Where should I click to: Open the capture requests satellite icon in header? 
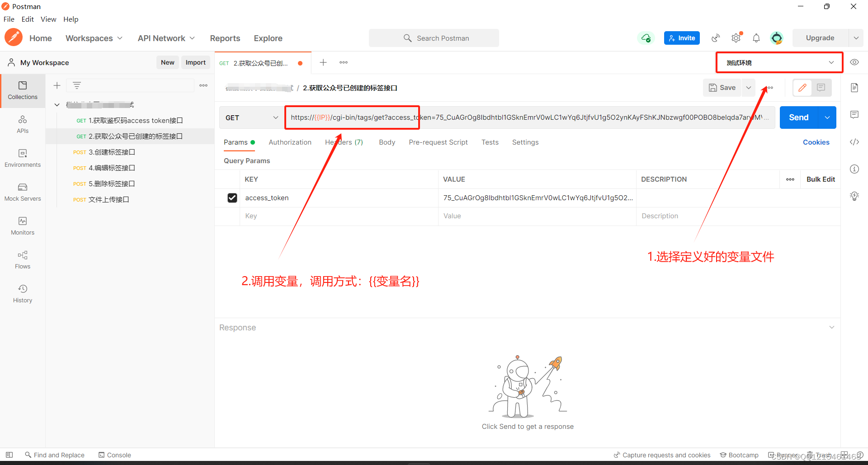[715, 38]
